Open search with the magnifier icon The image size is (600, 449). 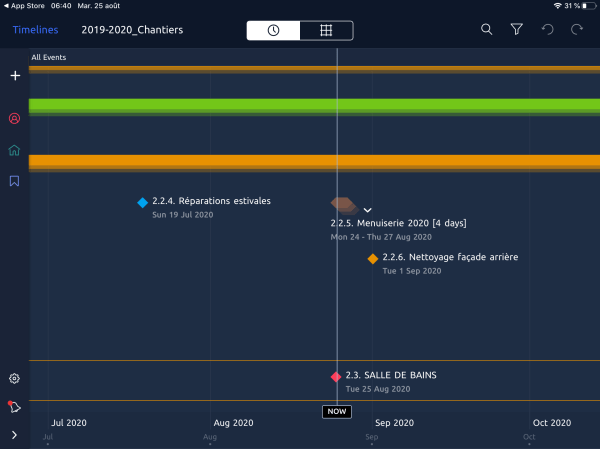coord(486,30)
